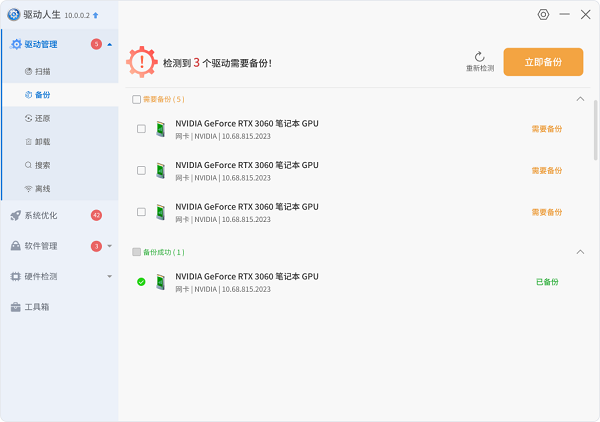This screenshot has width=600, height=422.
Task: Click the 搜索 magnifier icon
Action: (28, 165)
